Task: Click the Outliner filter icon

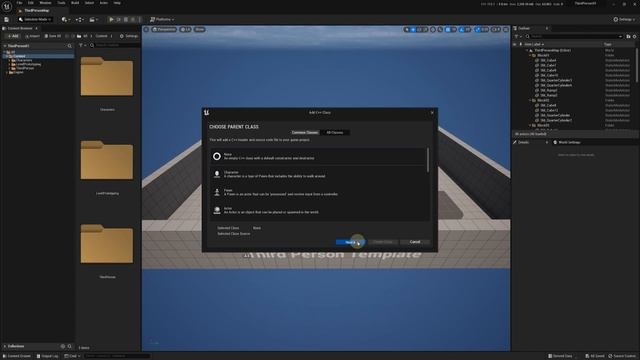Action: tap(517, 36)
